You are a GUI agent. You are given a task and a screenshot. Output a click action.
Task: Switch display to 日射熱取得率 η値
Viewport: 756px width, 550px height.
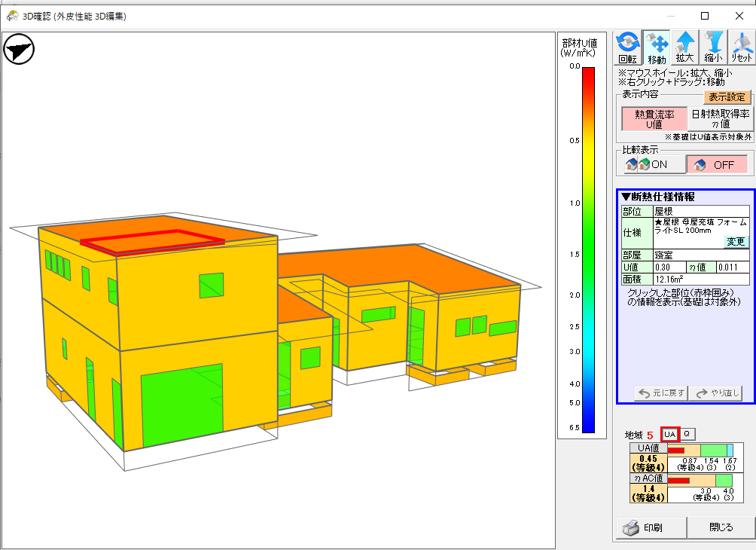point(721,118)
